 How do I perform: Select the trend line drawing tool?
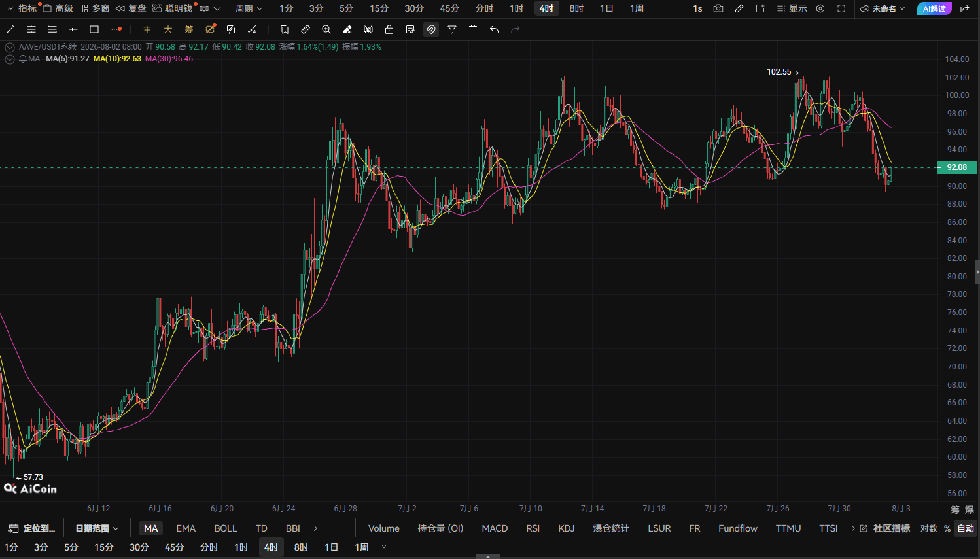point(10,29)
